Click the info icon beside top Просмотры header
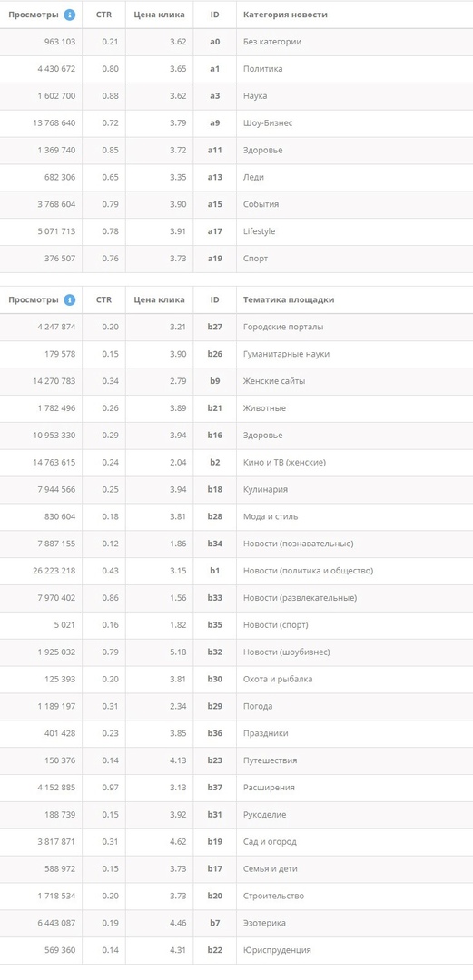This screenshot has width=473, height=980. (x=69, y=15)
